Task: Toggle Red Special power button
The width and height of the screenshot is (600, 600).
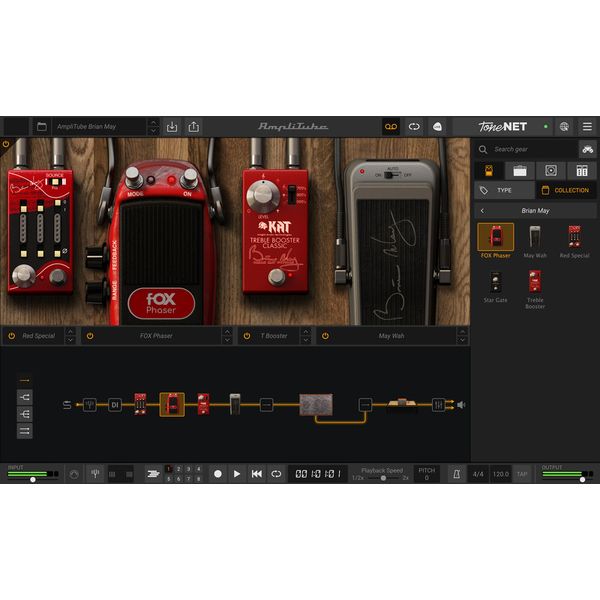Action: tap(11, 336)
